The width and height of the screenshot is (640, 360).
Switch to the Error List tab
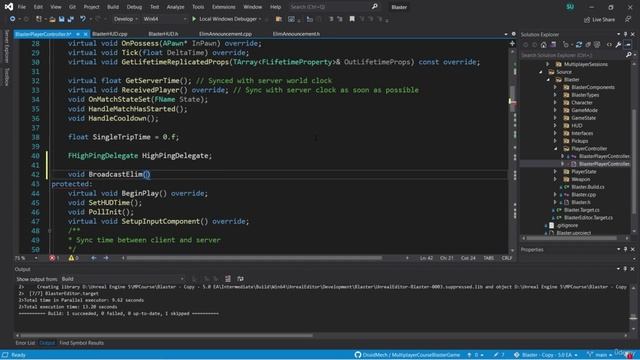pyautogui.click(x=25, y=343)
